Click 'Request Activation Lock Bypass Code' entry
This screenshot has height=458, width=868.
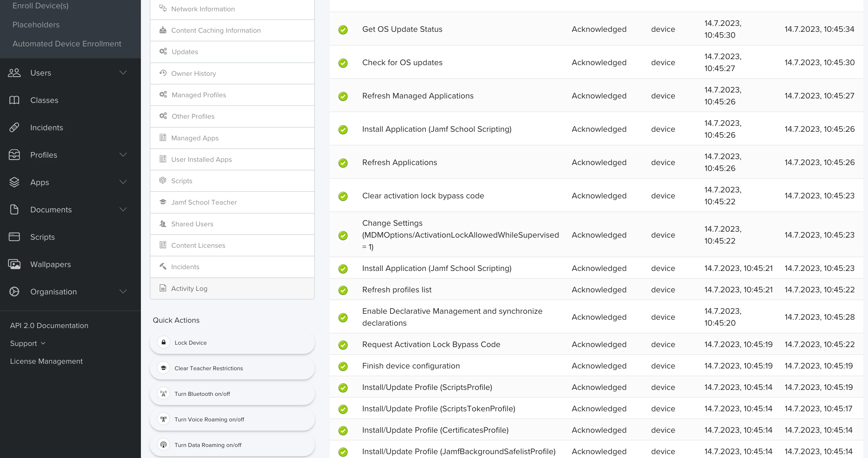[x=431, y=344]
